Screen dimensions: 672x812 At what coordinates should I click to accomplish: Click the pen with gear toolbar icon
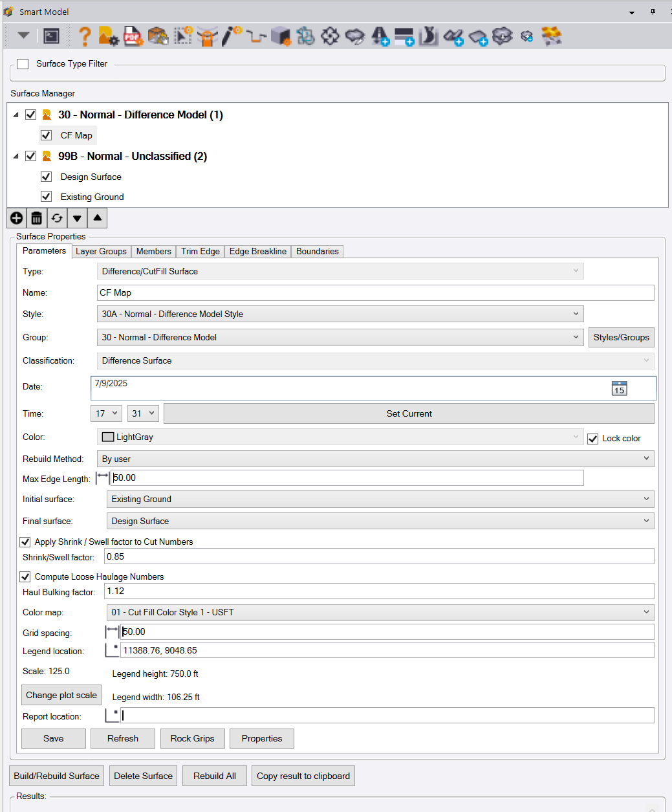(x=232, y=36)
